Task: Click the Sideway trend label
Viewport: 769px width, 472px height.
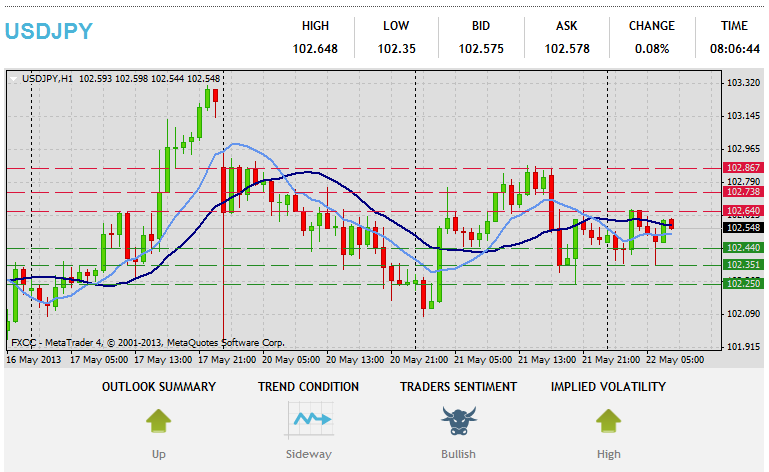Action: pyautogui.click(x=309, y=454)
